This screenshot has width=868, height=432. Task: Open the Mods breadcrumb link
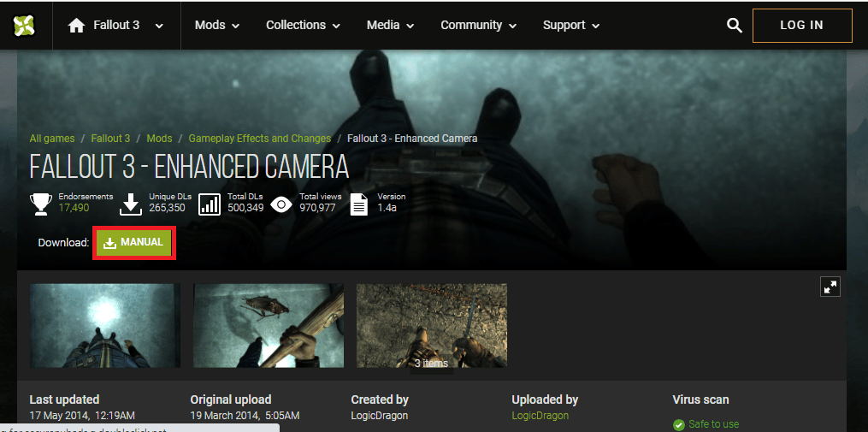[x=159, y=139]
